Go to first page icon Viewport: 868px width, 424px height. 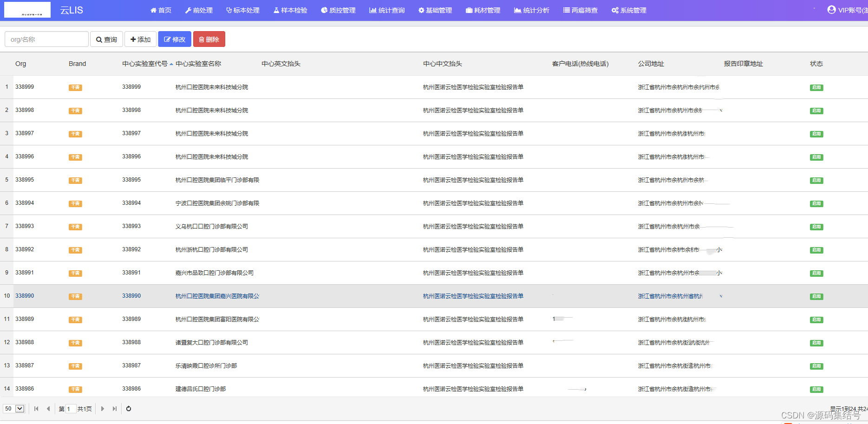coord(36,409)
